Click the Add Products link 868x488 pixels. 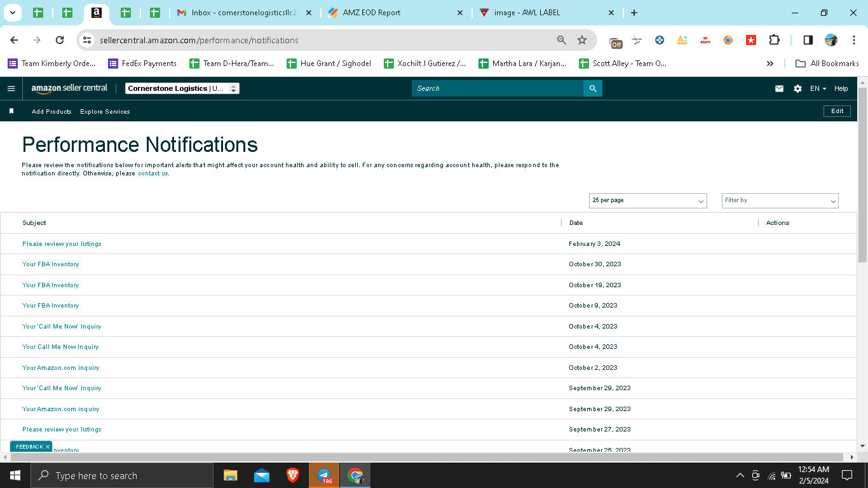(x=51, y=112)
